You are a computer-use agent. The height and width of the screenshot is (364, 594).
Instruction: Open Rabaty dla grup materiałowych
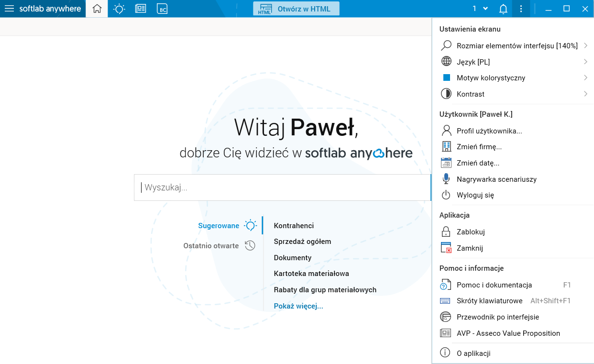(x=325, y=290)
